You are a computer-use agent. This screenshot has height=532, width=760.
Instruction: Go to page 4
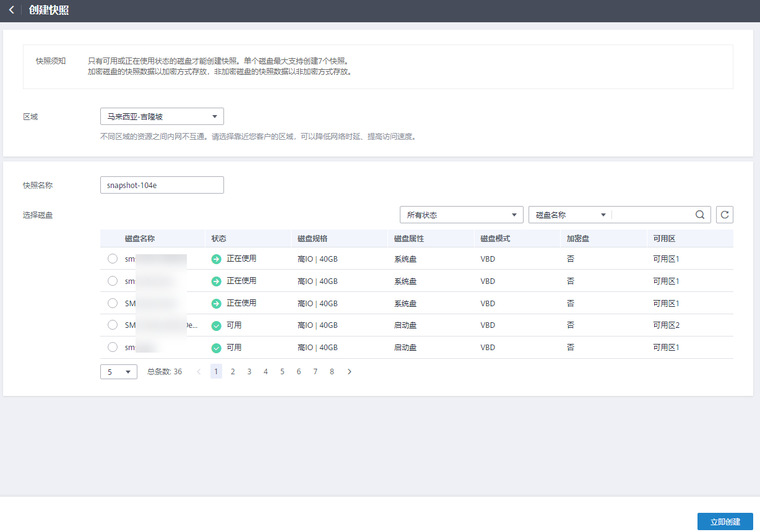pyautogui.click(x=266, y=372)
